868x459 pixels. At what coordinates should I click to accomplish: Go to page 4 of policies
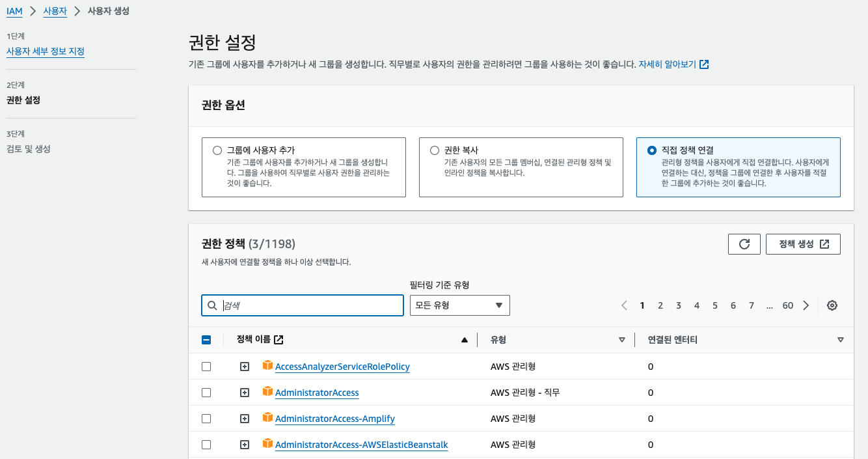(x=697, y=305)
